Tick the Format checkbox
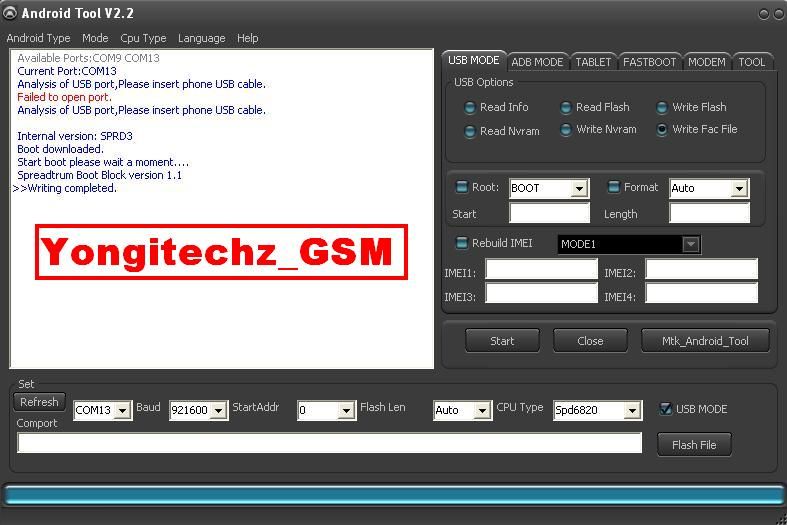The height and width of the screenshot is (525, 787). (x=614, y=187)
